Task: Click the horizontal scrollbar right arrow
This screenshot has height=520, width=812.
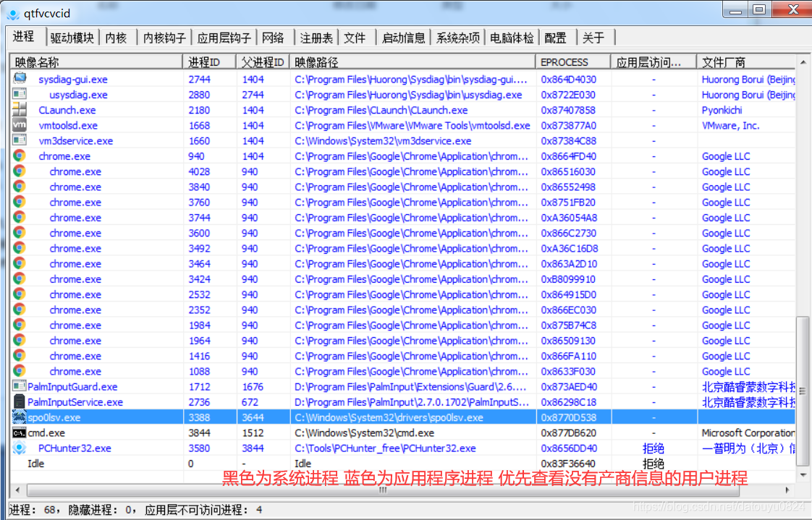Action: tap(787, 490)
